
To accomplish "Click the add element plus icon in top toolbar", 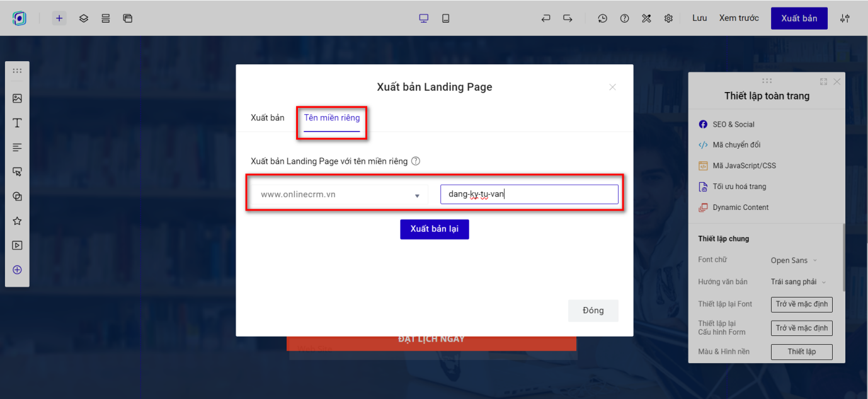I will point(59,18).
